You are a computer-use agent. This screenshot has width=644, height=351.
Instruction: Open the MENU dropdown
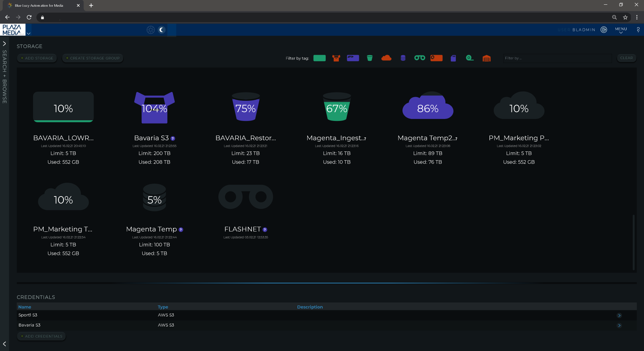[621, 30]
